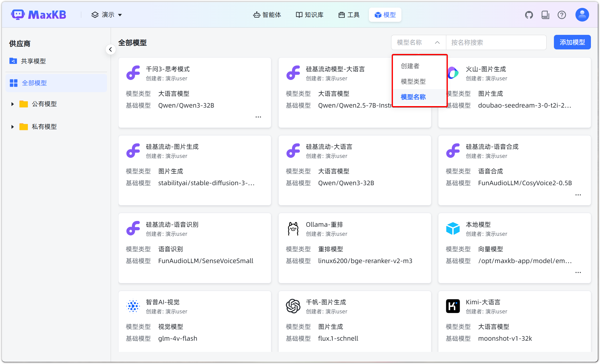600x364 pixels.
Task: Close the 模型名称 search type dropdown
Action: coord(418,42)
